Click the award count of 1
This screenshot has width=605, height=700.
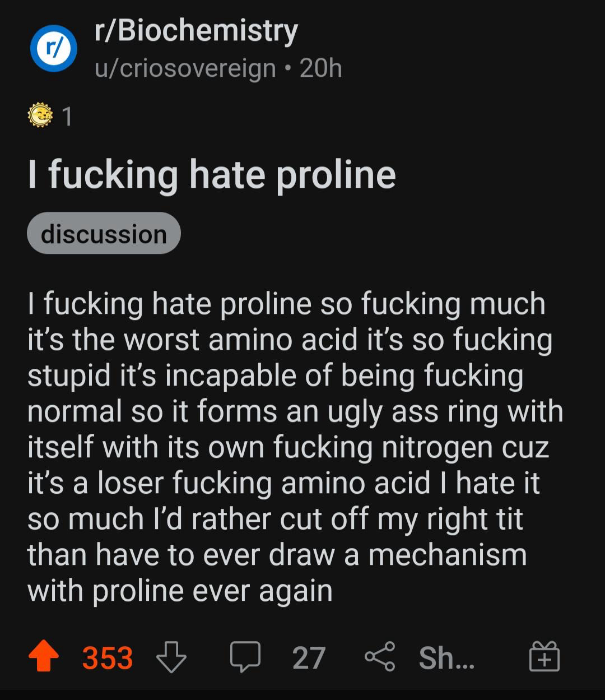pos(67,117)
